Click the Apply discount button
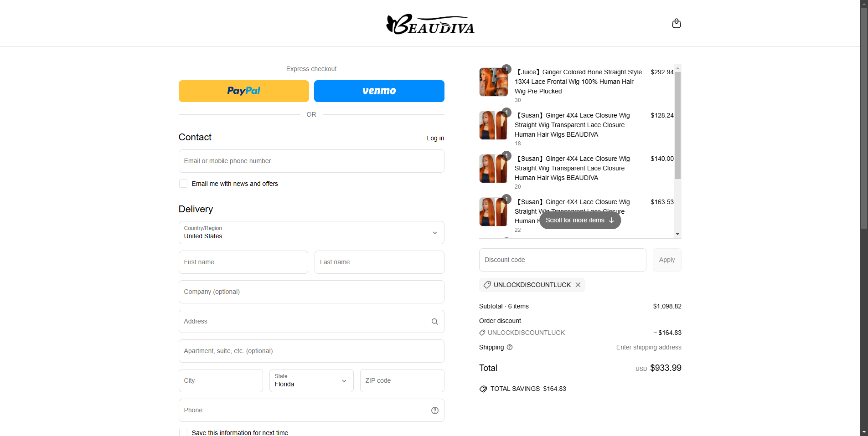Viewport: 868px width, 436px height. 667,260
